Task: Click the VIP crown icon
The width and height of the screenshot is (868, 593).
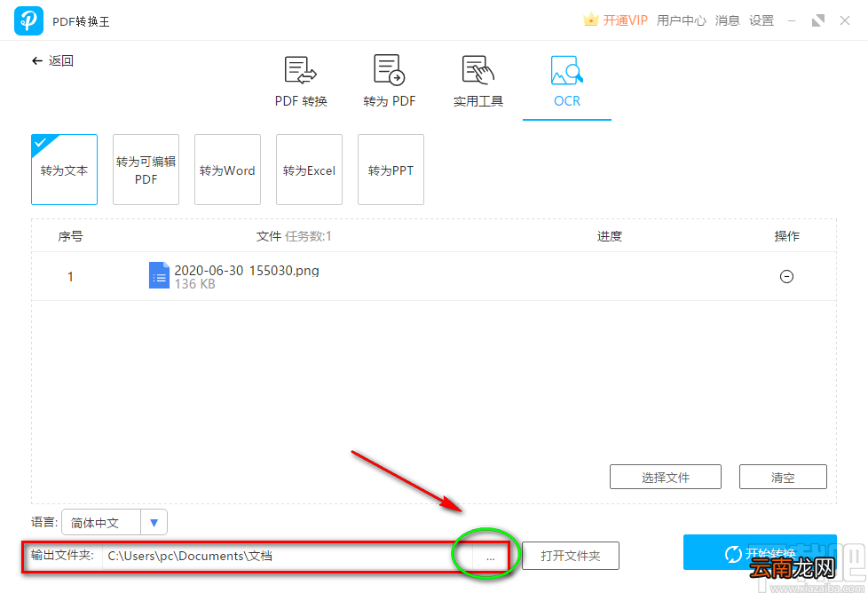Action: point(591,20)
